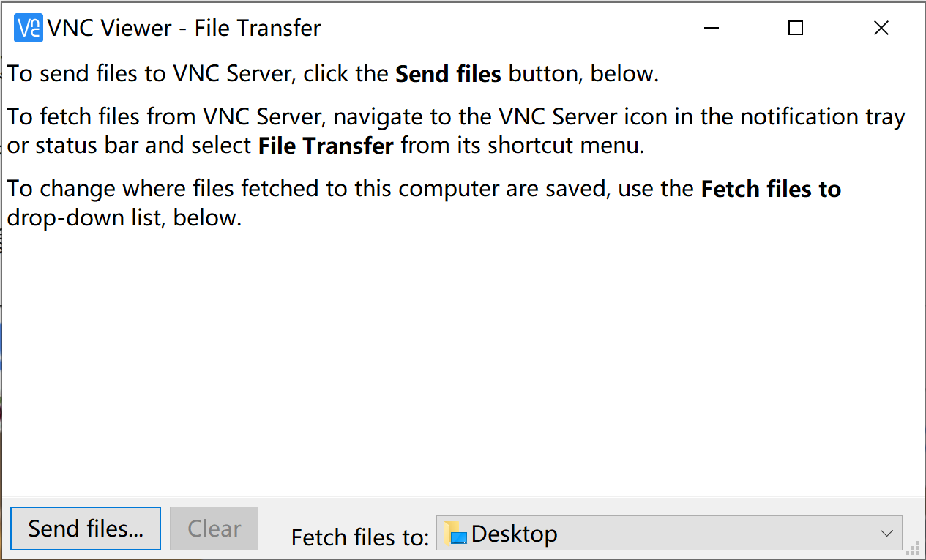Expand the drop-down chevron beside Desktop
Screen dimensions: 926x560
tap(886, 534)
